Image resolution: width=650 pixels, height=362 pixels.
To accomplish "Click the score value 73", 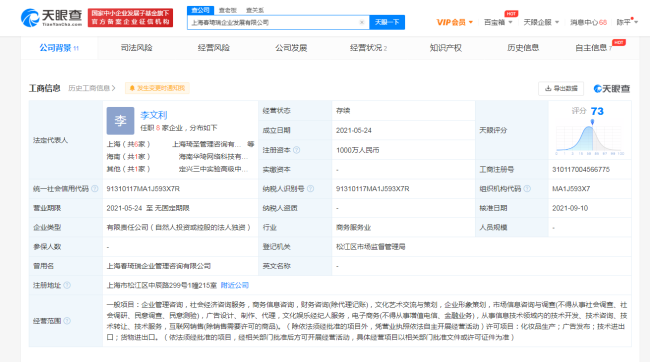I will pos(597,111).
